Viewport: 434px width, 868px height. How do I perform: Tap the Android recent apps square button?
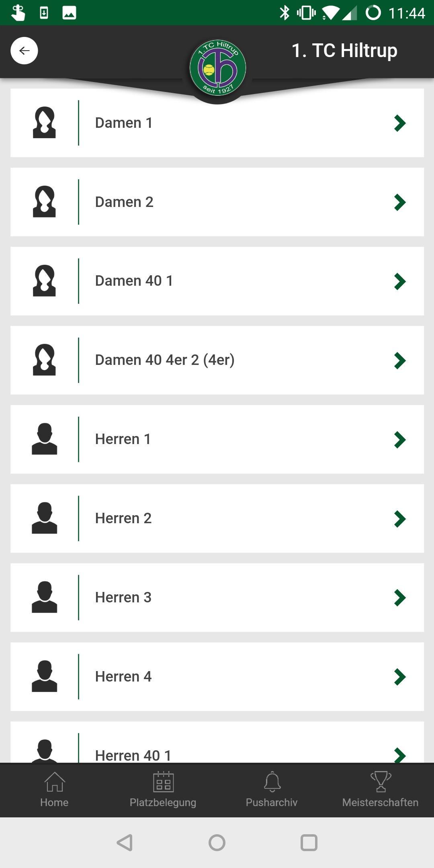click(x=309, y=843)
